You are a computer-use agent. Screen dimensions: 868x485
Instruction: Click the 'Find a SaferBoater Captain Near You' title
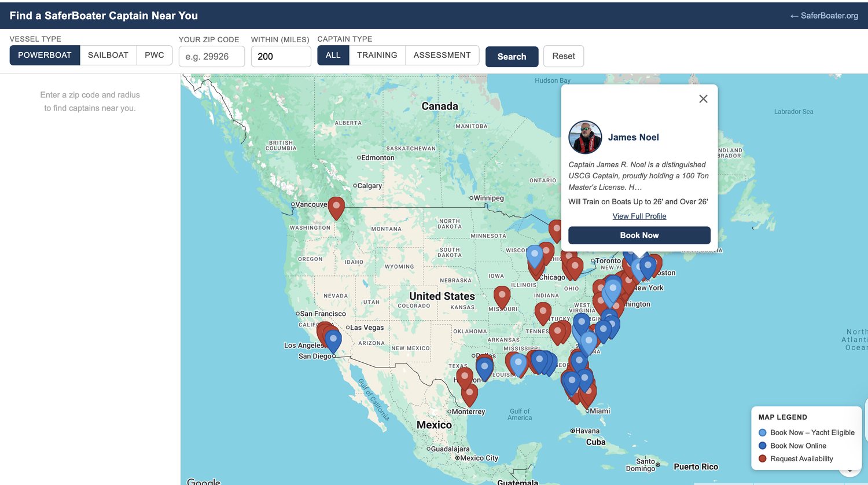coord(104,16)
